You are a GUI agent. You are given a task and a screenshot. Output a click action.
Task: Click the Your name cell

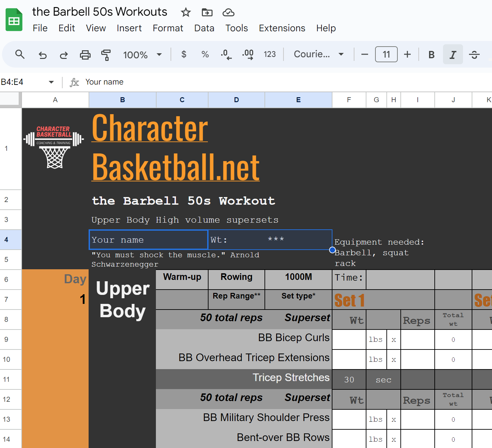[x=149, y=240]
